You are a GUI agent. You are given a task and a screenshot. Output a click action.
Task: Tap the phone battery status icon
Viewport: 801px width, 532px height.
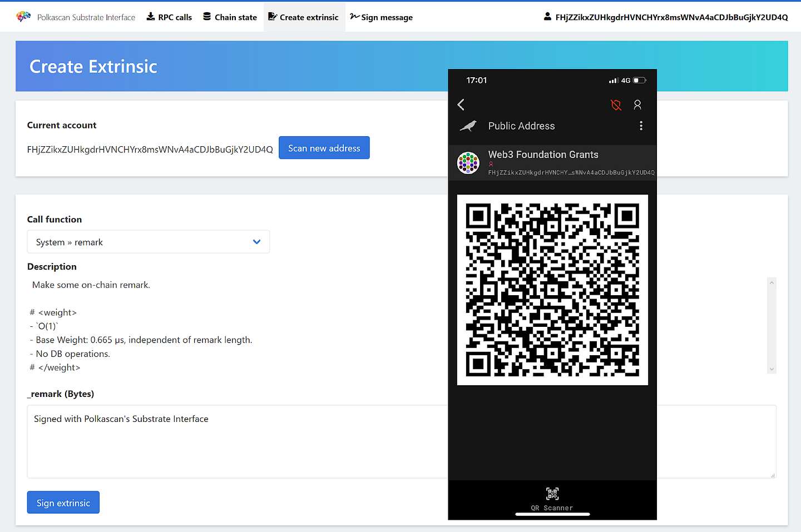640,80
